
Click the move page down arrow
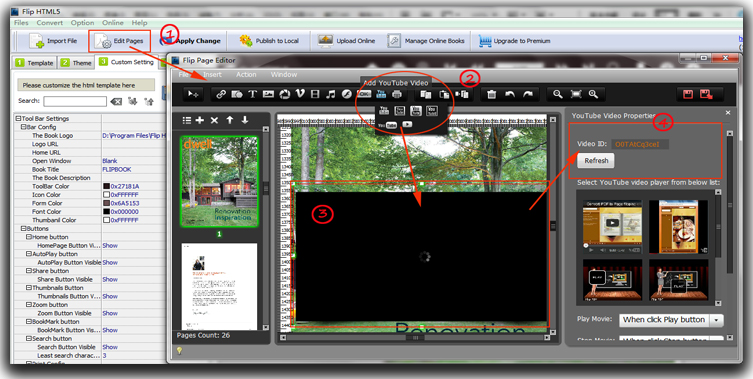[245, 121]
